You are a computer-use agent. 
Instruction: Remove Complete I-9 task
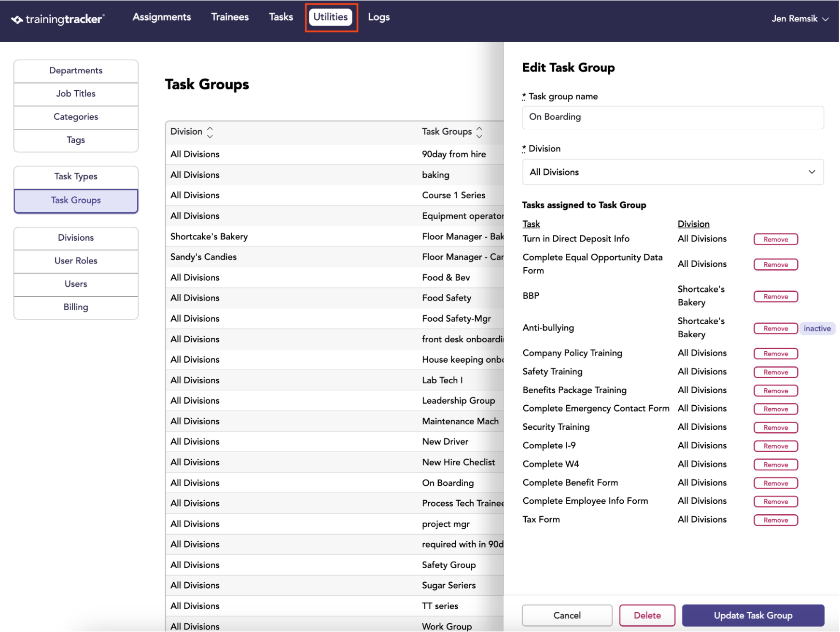click(x=775, y=446)
